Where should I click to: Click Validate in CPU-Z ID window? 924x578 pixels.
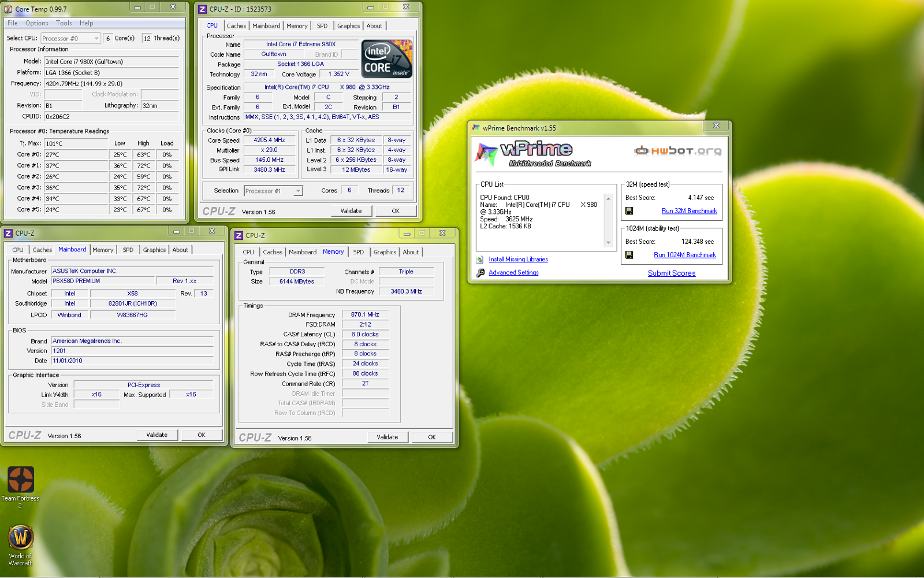(x=351, y=211)
